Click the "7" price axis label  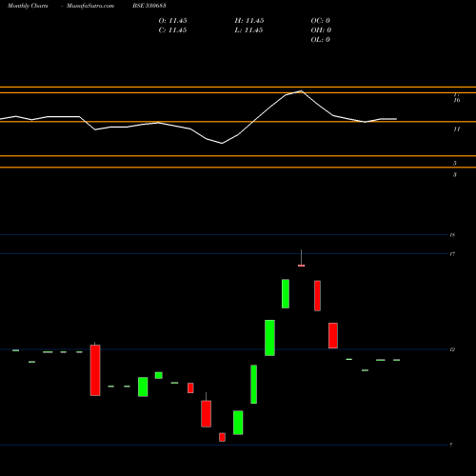pyautogui.click(x=451, y=446)
